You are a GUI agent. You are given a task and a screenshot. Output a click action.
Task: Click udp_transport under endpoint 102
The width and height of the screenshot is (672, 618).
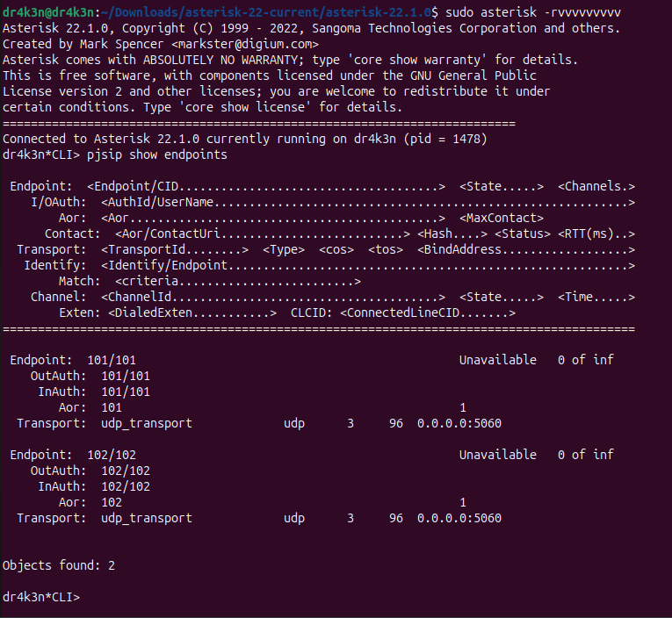[x=147, y=518]
